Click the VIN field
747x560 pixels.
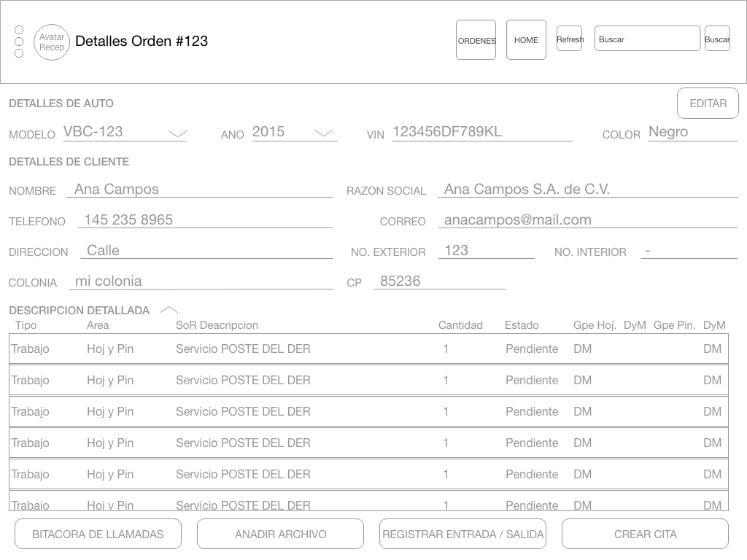pos(481,133)
